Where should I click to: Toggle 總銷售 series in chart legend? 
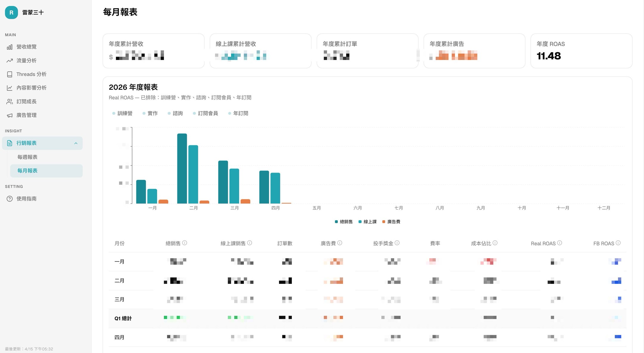(x=343, y=222)
